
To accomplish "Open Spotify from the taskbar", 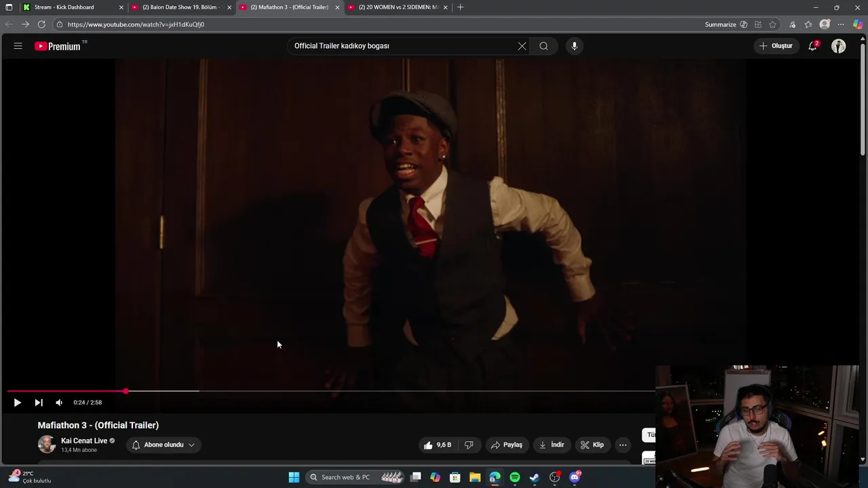I will click(515, 477).
